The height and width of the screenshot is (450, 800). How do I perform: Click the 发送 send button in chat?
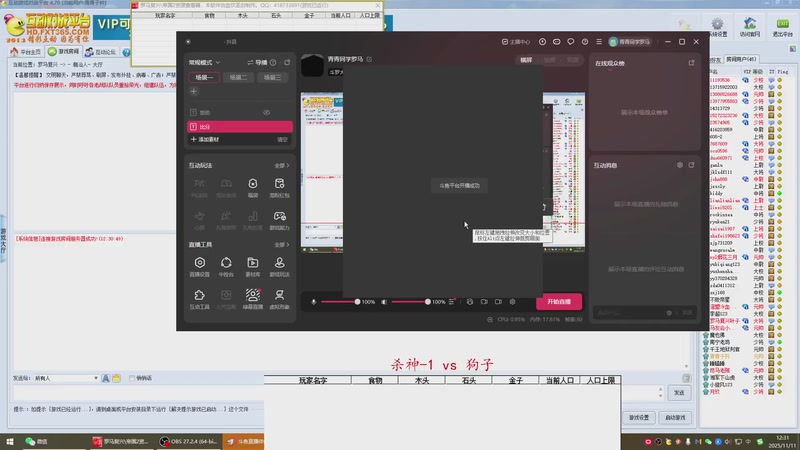679,392
